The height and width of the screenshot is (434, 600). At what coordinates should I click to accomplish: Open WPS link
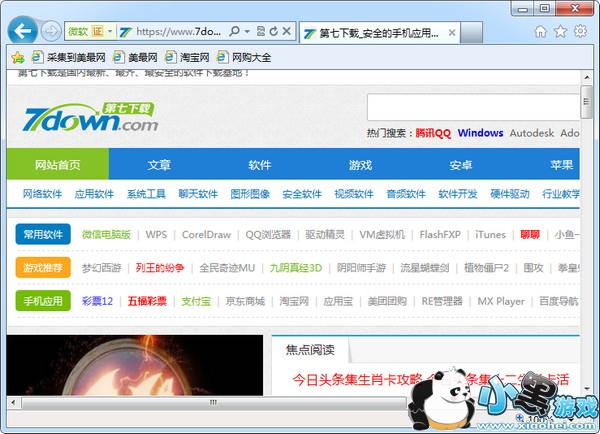tap(156, 235)
